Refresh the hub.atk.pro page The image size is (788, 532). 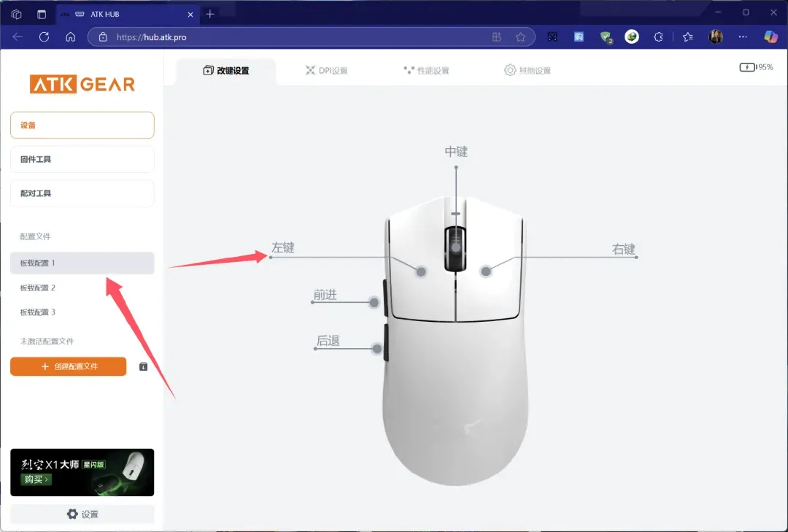pos(44,36)
